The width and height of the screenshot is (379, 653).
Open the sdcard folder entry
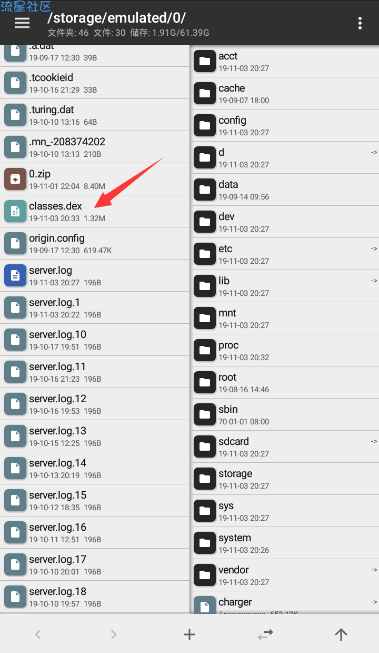point(285,446)
